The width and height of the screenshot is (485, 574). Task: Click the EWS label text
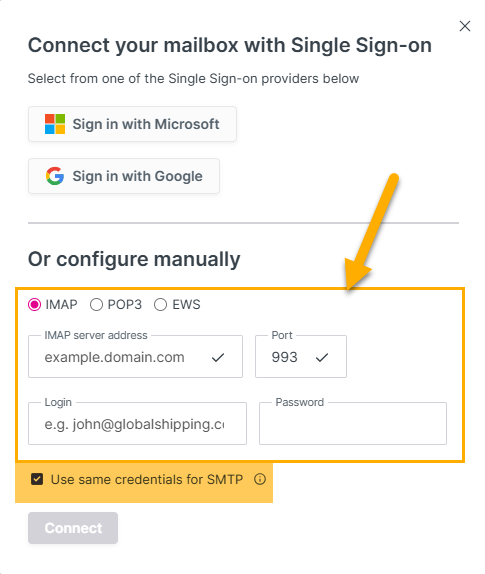coord(186,305)
